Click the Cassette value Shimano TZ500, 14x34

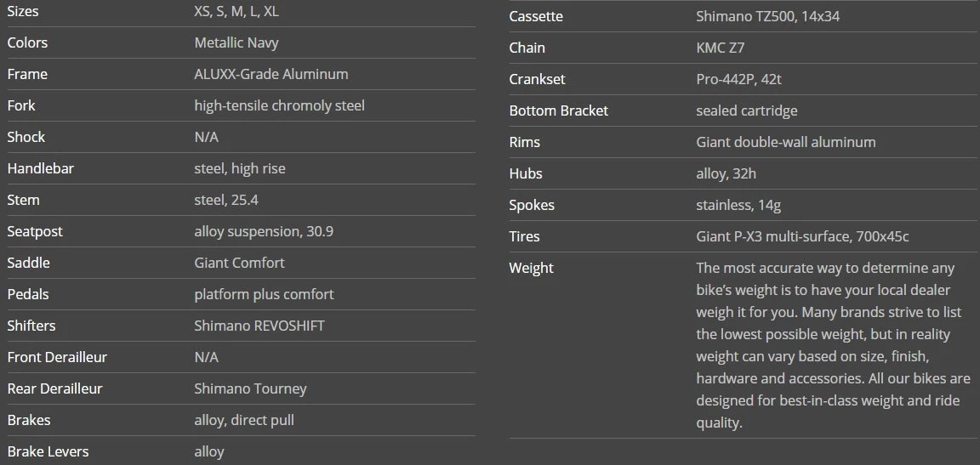[x=767, y=16]
